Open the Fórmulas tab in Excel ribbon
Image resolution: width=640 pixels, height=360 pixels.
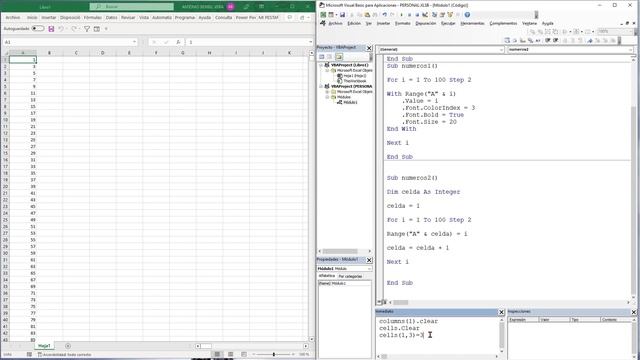click(93, 18)
